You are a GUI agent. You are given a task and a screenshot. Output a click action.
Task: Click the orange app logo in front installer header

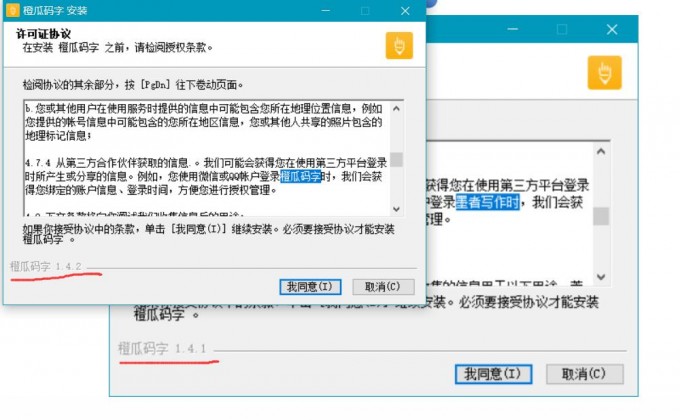(400, 46)
